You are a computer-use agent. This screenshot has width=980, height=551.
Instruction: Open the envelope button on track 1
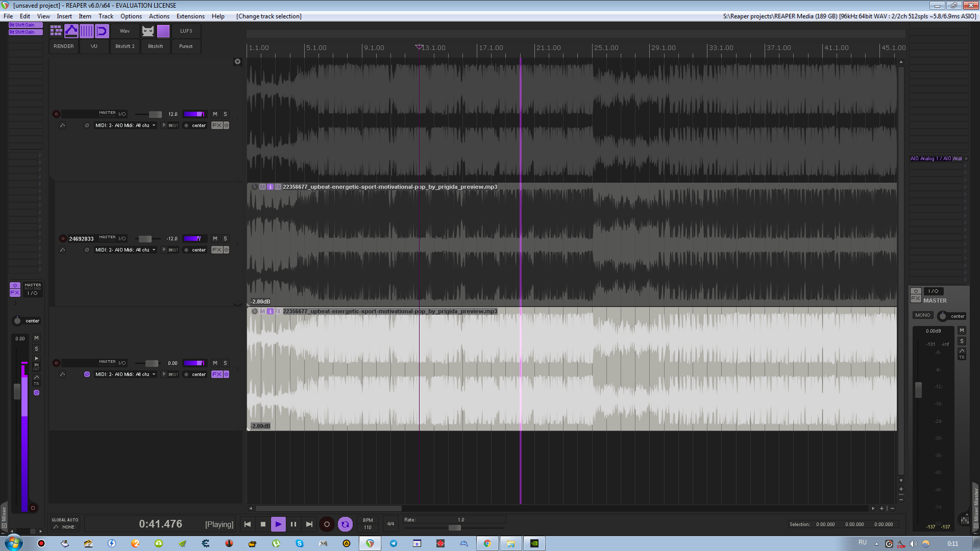62,126
